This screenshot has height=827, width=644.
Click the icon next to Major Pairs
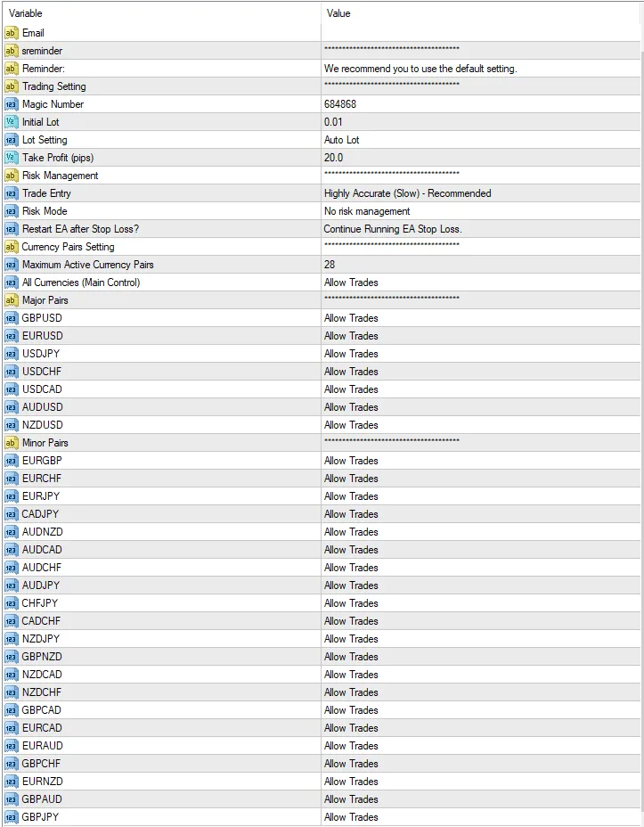[11, 300]
